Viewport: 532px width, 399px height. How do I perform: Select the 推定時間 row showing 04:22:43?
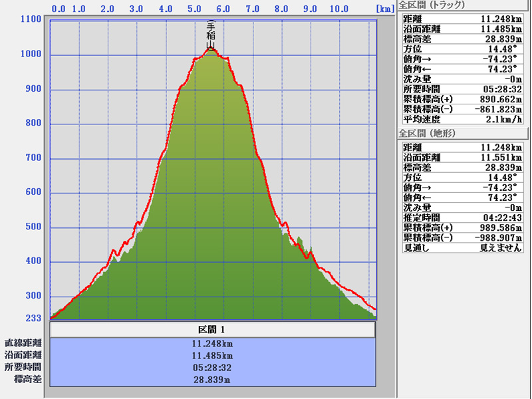[x=464, y=217]
